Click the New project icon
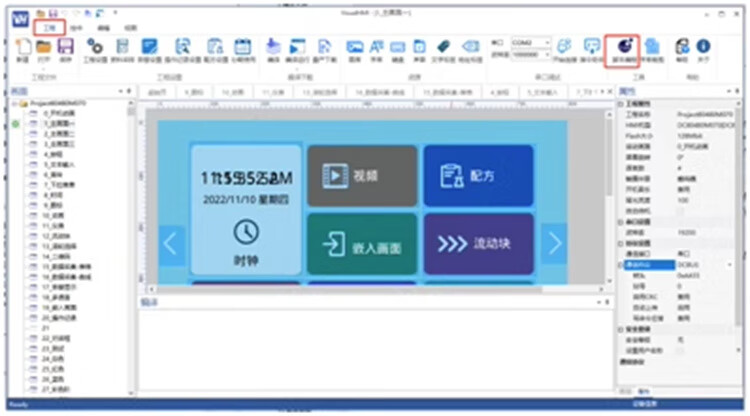The height and width of the screenshot is (416, 750). point(22,47)
